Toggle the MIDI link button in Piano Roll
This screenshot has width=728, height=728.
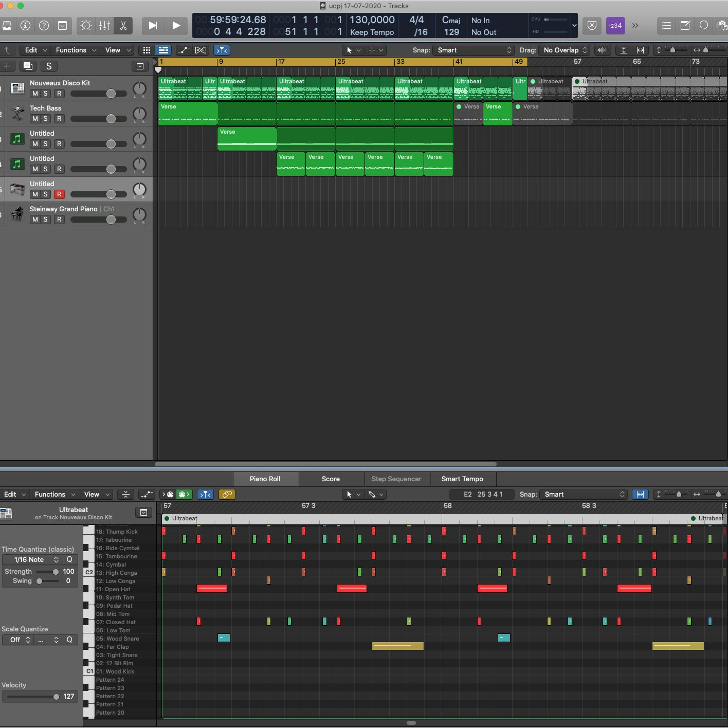click(227, 494)
